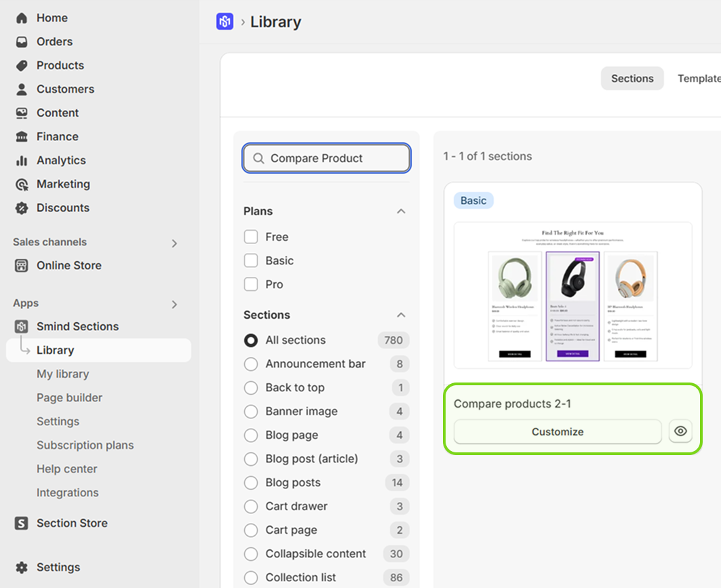The width and height of the screenshot is (721, 588).
Task: Open Orders via its inbox icon
Action: [22, 42]
